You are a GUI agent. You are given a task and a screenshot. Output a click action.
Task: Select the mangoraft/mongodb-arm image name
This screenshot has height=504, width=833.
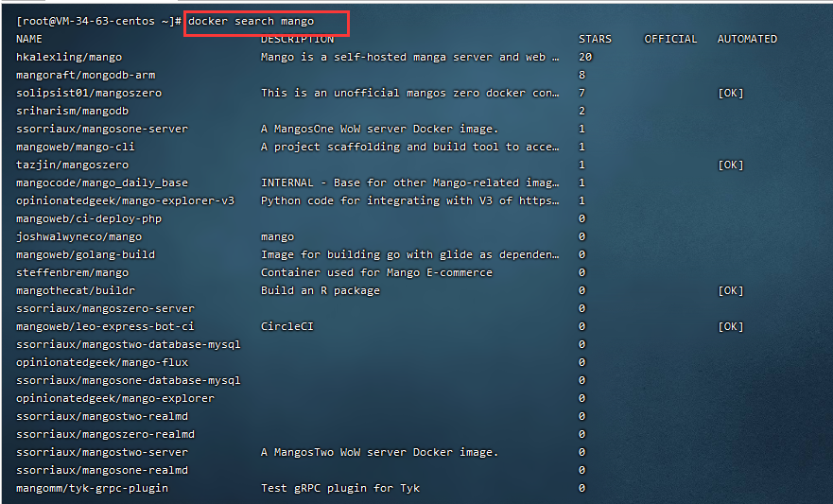[85, 75]
